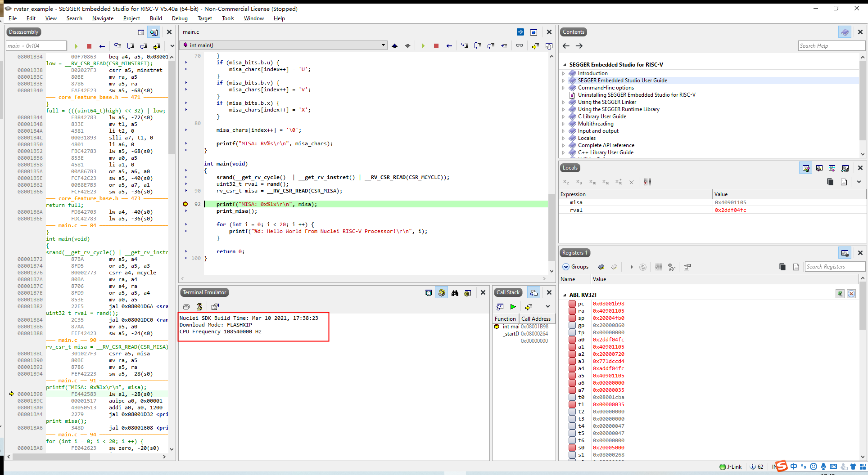This screenshot has width=868, height=475.
Task: Click the Search Help input field
Action: pyautogui.click(x=831, y=46)
